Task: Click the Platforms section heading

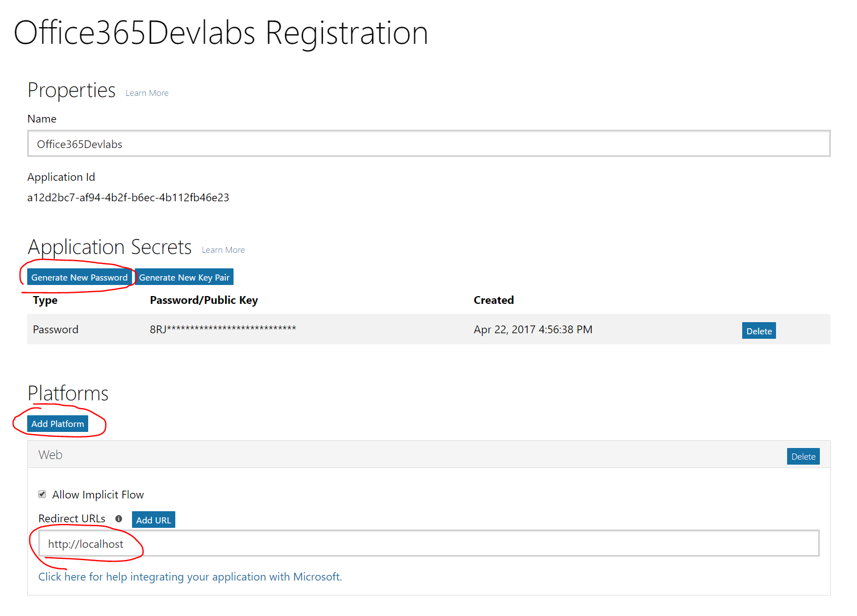Action: [68, 393]
